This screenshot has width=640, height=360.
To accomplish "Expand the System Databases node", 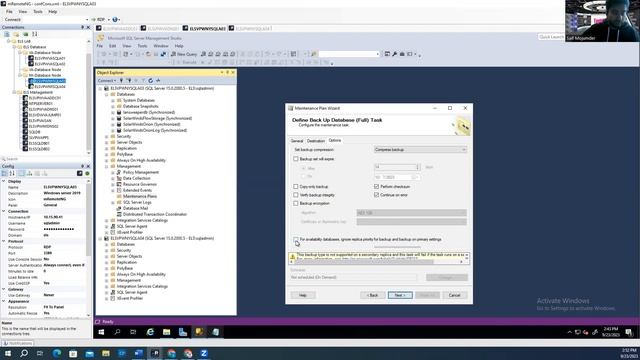I will [x=113, y=100].
